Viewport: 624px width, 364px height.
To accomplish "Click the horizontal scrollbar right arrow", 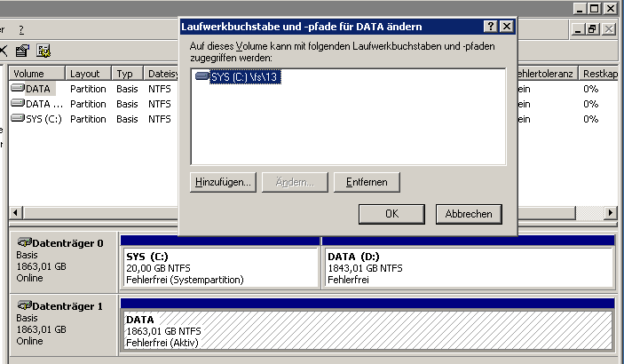I will tap(610, 214).
